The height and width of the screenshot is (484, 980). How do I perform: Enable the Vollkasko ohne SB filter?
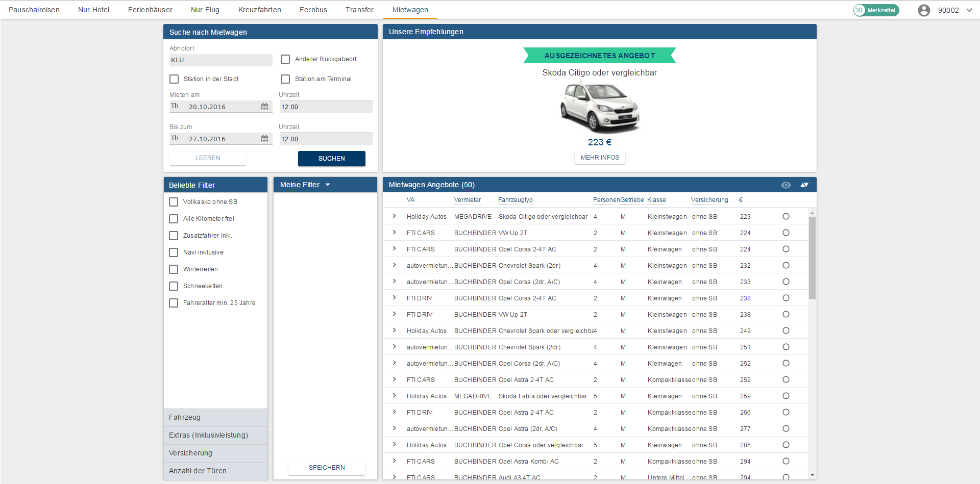pos(174,202)
